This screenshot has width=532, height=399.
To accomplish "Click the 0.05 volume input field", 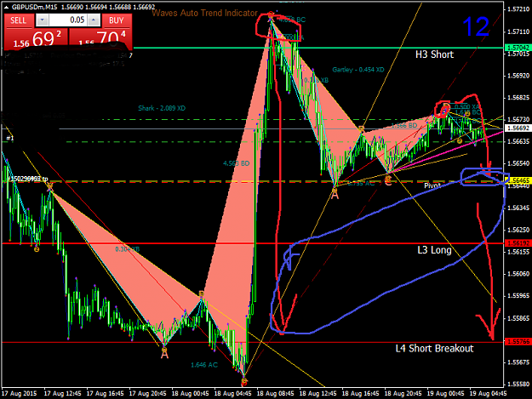I will [68, 20].
